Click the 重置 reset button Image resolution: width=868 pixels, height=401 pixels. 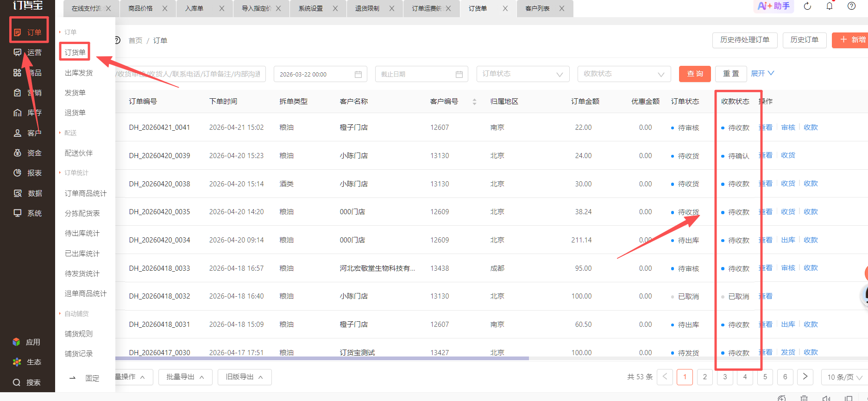[731, 74]
